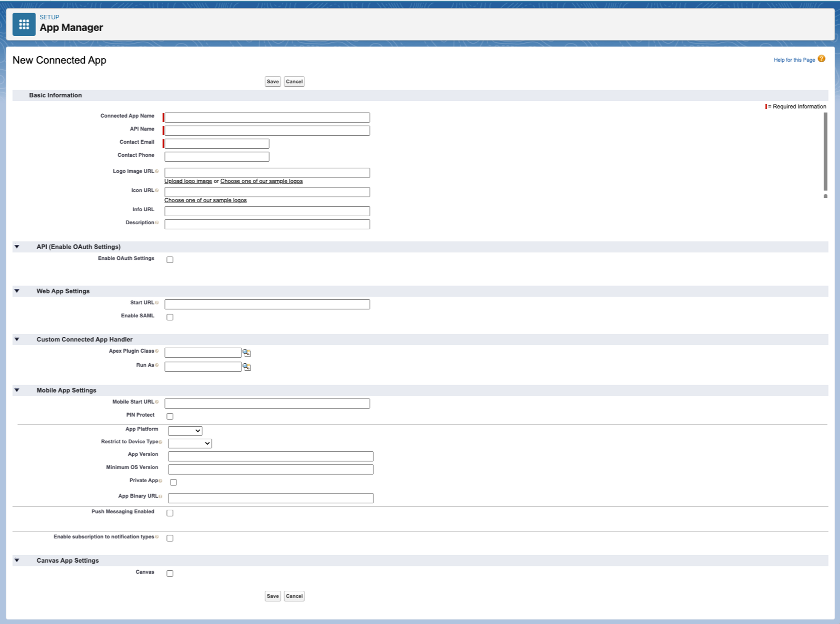Click info icon beside Description label
The height and width of the screenshot is (624, 840).
(x=157, y=223)
